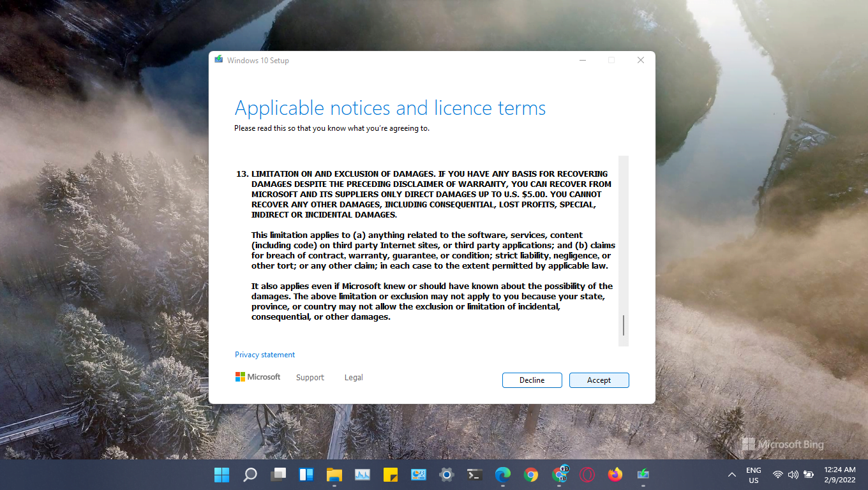
Task: Open Sticky Notes from the taskbar
Action: [x=391, y=475]
